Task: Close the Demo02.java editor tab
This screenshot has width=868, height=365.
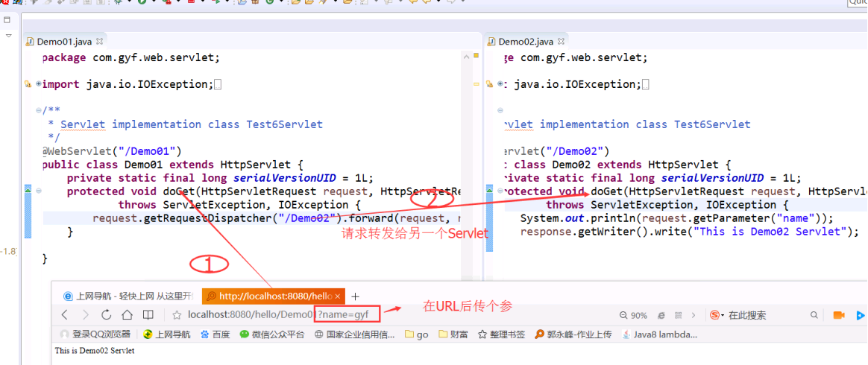Action: pos(561,42)
